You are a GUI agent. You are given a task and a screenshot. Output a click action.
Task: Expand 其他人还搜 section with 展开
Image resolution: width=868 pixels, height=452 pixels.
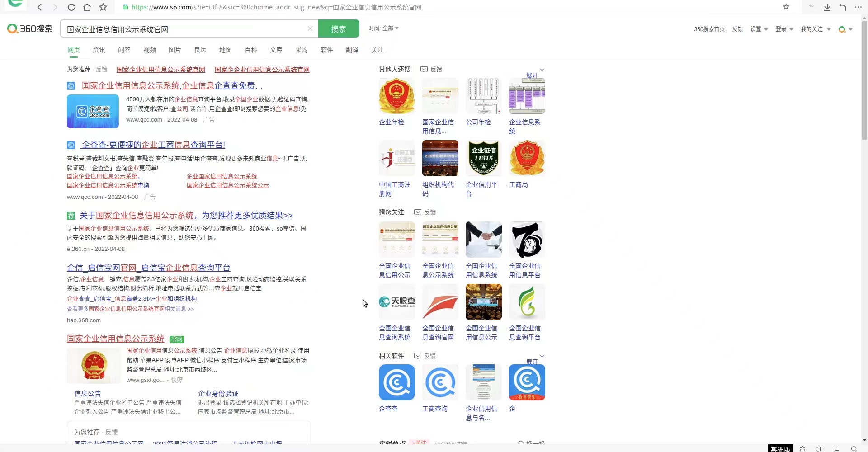pos(535,73)
